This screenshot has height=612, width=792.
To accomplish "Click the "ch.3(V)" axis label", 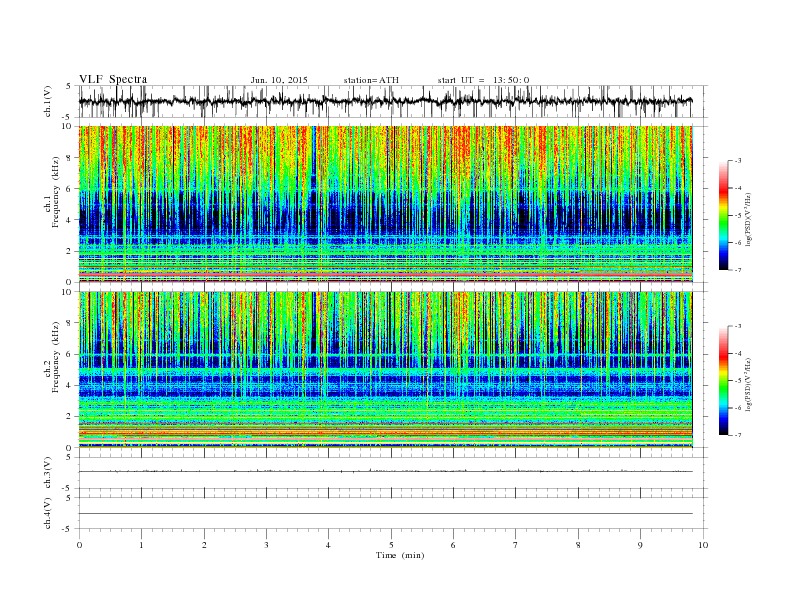I will click(x=48, y=473).
